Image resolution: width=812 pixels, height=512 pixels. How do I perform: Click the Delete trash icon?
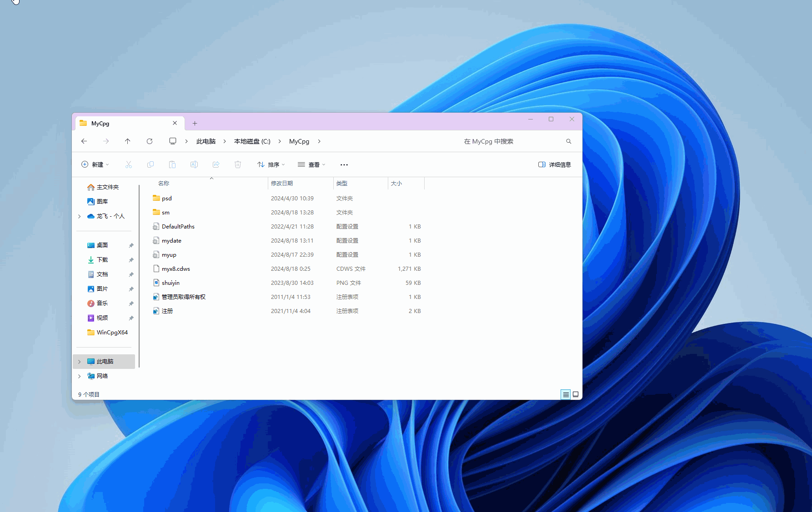(238, 164)
